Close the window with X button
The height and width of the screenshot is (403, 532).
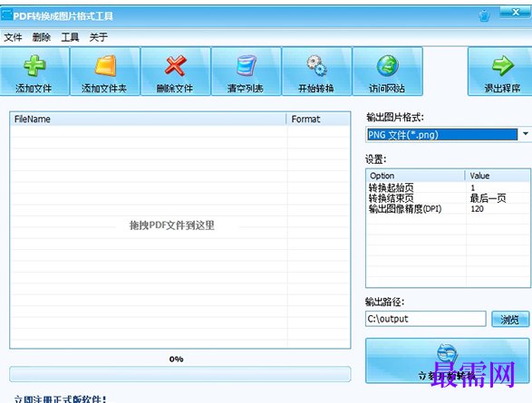516,12
